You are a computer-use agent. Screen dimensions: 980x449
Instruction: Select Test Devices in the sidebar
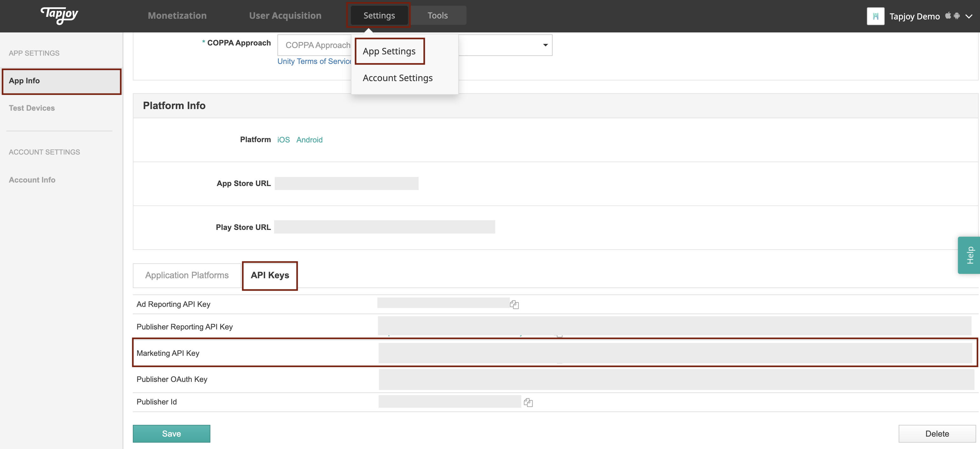pyautogui.click(x=31, y=108)
